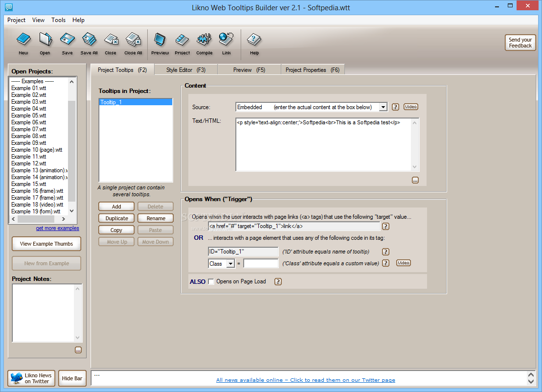
Task: Click the Hide Bar button
Action: pos(72,378)
